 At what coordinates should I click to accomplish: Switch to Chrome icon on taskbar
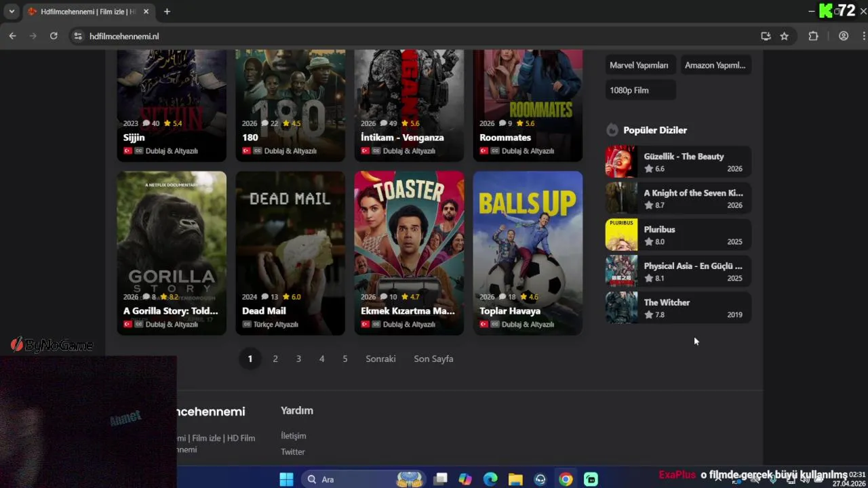tap(566, 479)
